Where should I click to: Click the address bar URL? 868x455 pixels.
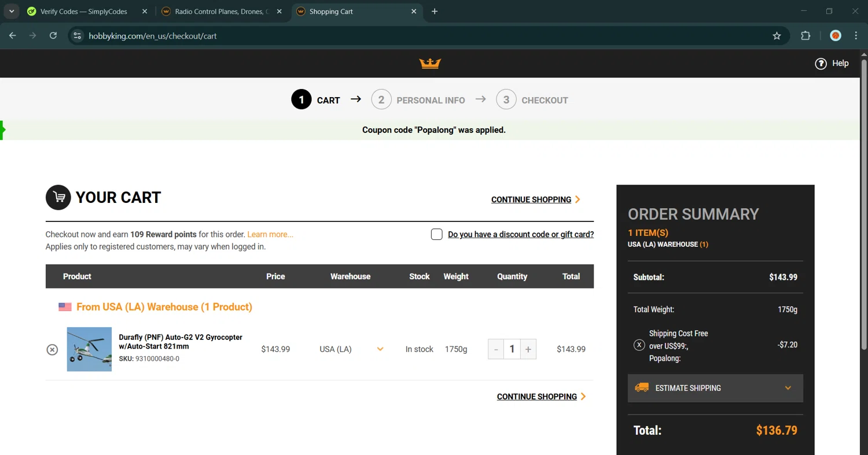pos(153,36)
